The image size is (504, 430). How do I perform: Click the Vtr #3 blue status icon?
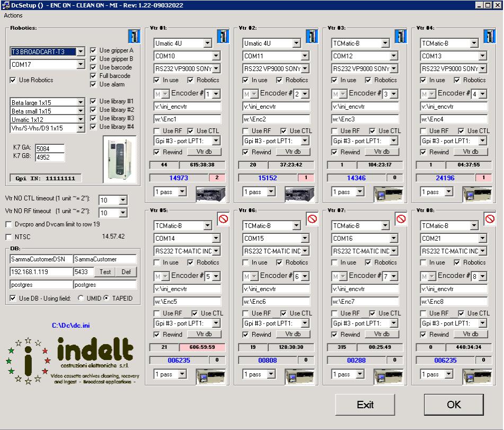pos(401,36)
